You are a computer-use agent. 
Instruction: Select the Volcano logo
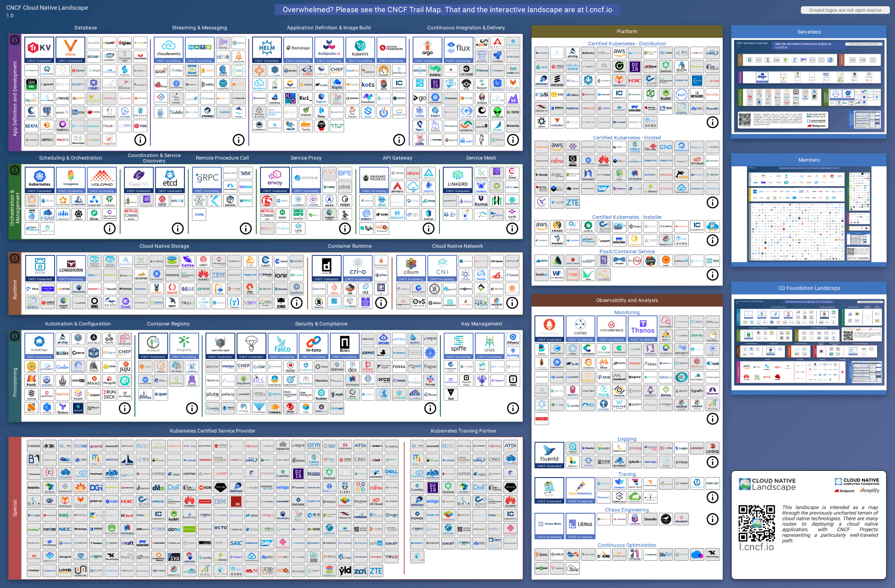point(102,180)
